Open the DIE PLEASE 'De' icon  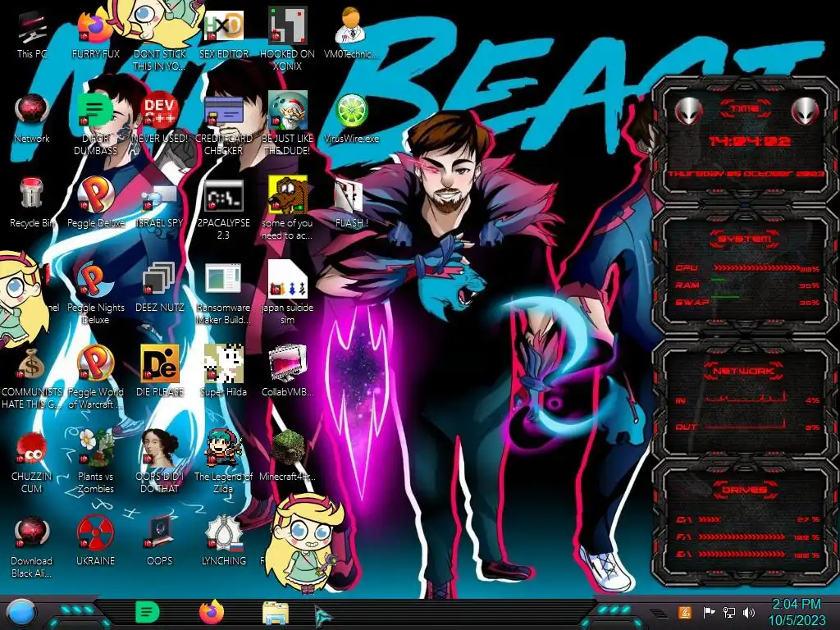click(x=160, y=364)
